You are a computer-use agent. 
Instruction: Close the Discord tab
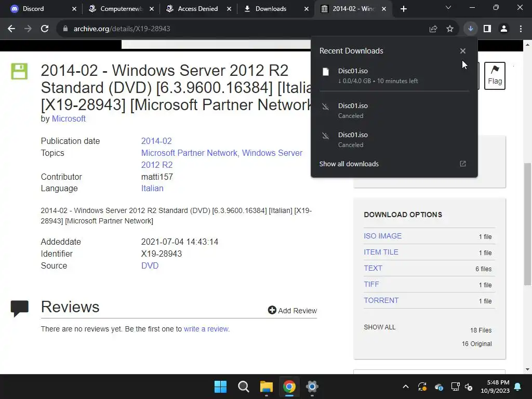(x=74, y=9)
